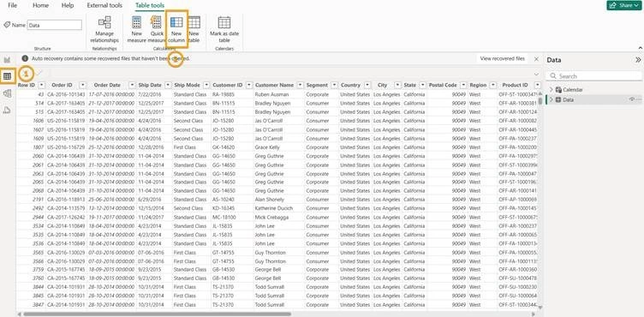Open the Customer Name column filter dropdown

point(301,85)
